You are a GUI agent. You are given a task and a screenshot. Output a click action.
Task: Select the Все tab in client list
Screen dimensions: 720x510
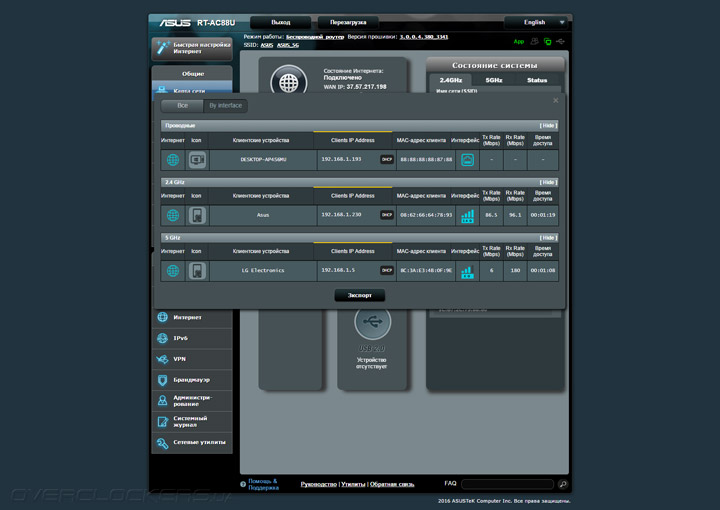182,106
